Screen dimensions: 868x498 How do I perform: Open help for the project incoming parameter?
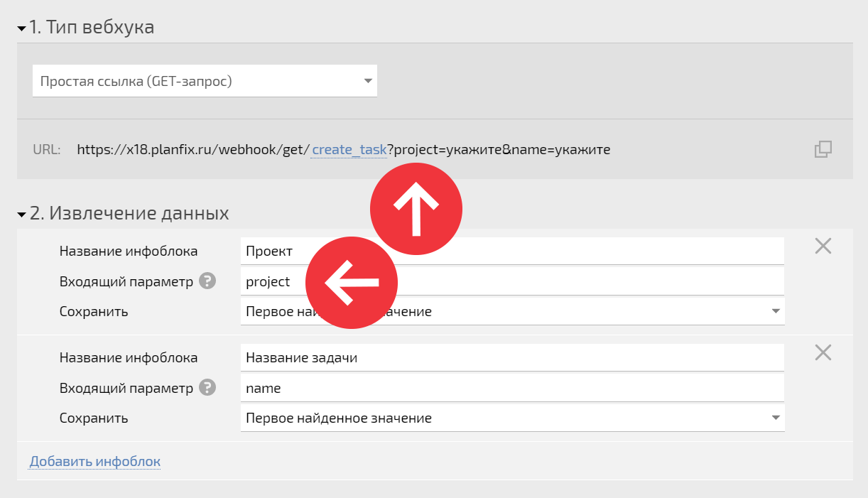click(x=207, y=281)
